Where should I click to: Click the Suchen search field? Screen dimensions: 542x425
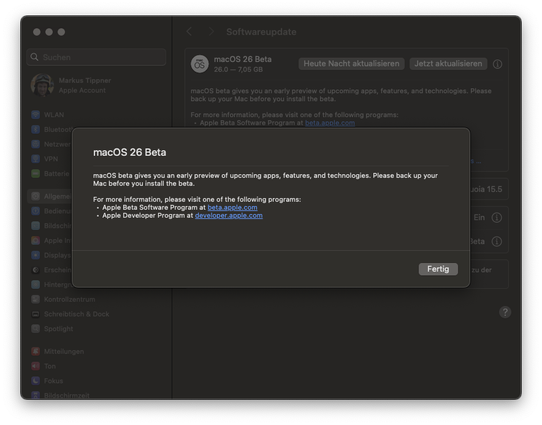(x=96, y=57)
